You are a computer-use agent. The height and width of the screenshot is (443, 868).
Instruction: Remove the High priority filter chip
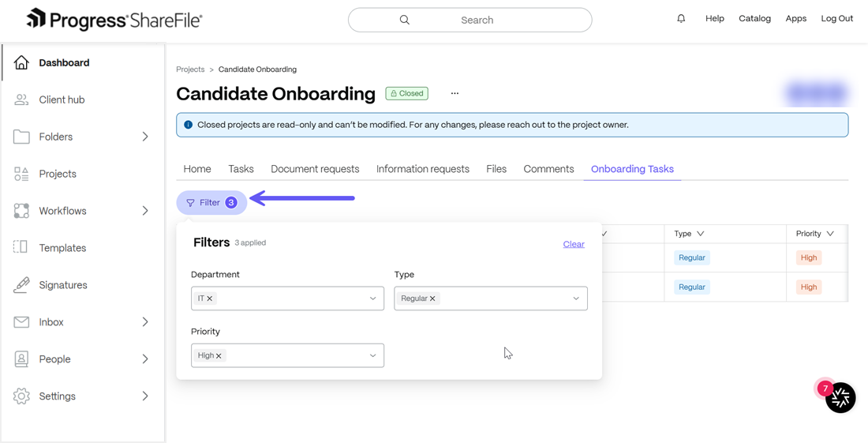coord(219,355)
